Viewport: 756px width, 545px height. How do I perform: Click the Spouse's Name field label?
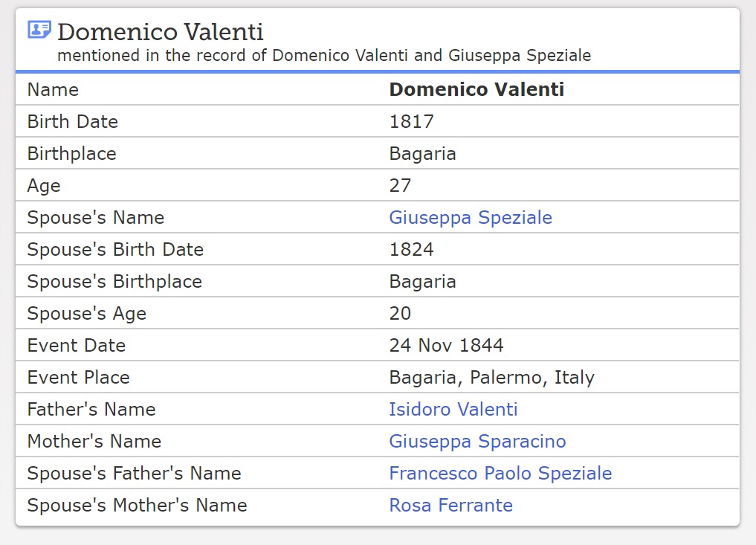(x=96, y=218)
